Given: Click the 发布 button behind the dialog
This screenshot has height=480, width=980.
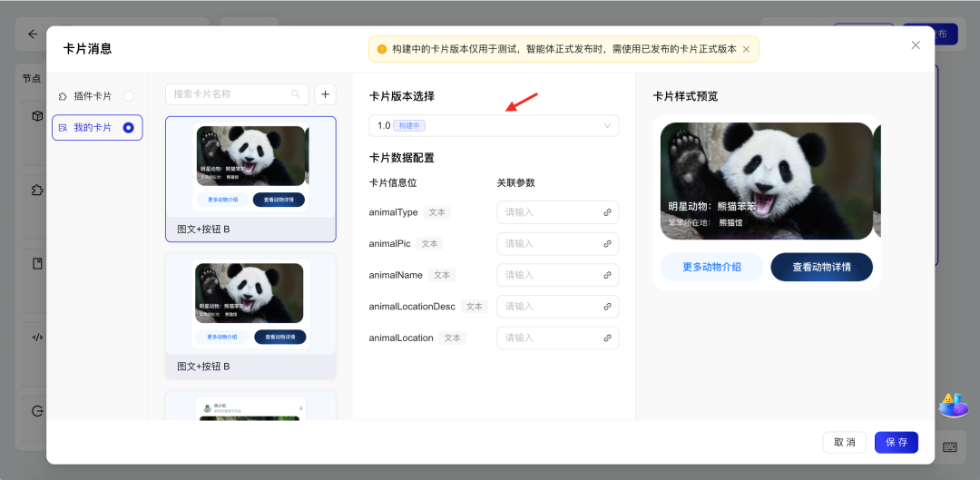Looking at the screenshot, I should [930, 34].
